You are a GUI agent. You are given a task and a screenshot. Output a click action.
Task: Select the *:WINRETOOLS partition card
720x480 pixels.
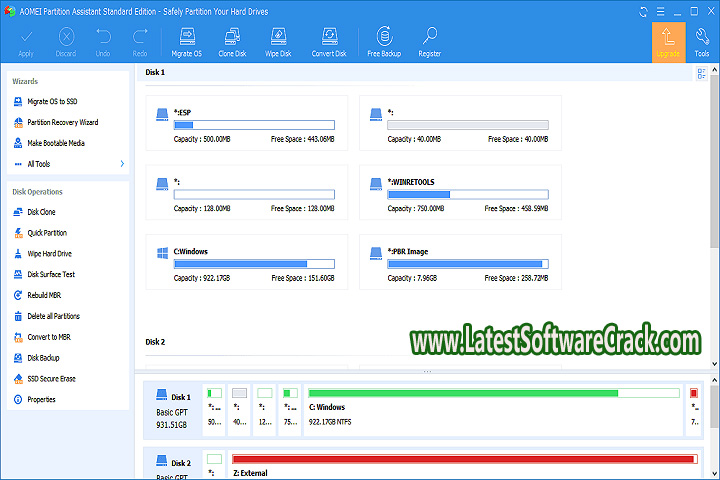pyautogui.click(x=460, y=193)
